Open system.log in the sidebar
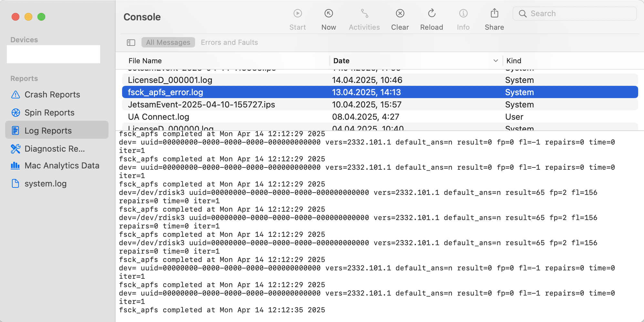The height and width of the screenshot is (322, 644). point(57,184)
